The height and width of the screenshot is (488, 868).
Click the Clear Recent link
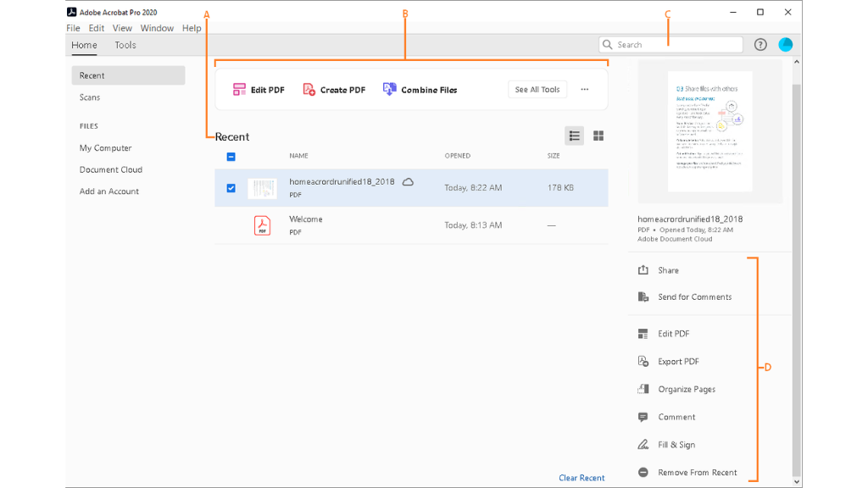click(x=581, y=478)
